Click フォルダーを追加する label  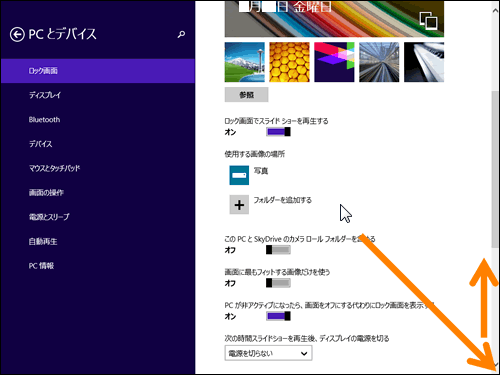[283, 200]
